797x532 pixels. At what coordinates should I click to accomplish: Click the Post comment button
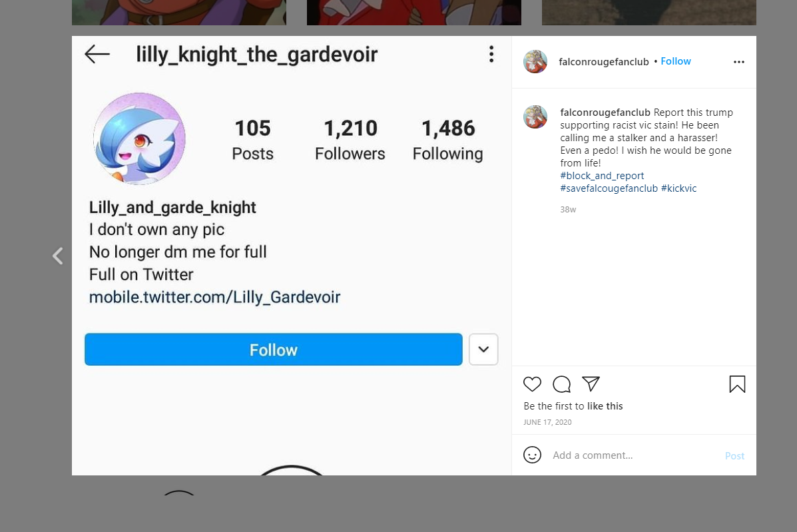(734, 456)
